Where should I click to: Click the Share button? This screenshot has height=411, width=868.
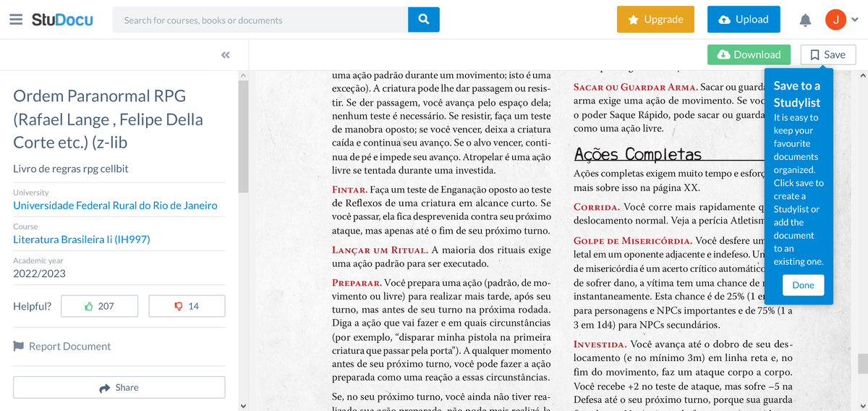[119, 387]
